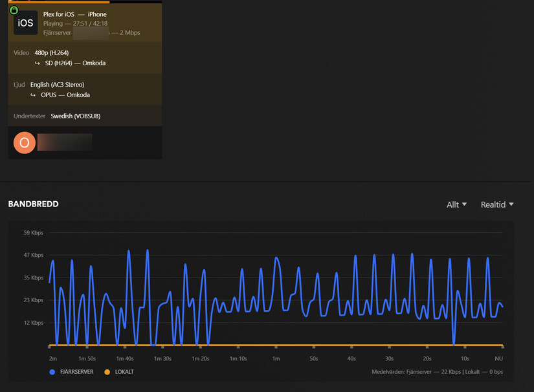Viewport: 534px width, 392px height.
Task: Click the '23 Kbps' y-axis label
Action: [x=34, y=299]
